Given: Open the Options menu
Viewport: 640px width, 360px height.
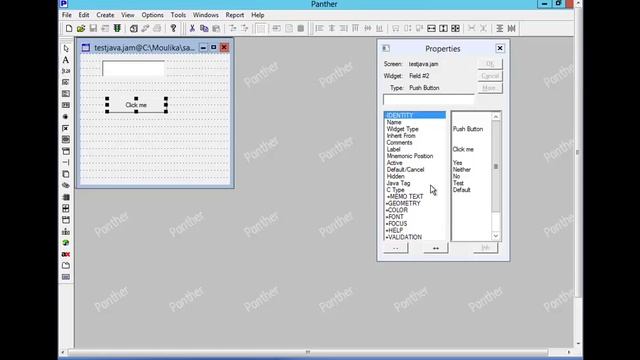Looking at the screenshot, I should [153, 15].
